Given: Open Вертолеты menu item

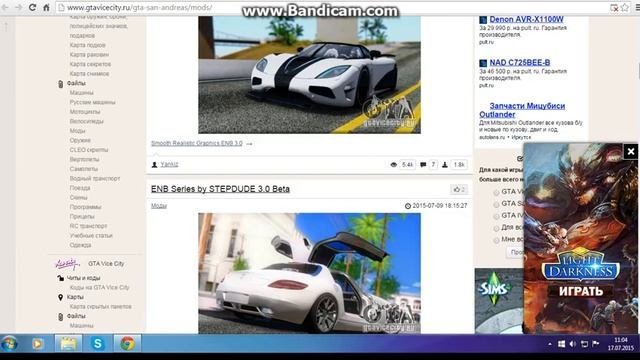Looking at the screenshot, I should pos(84,160).
